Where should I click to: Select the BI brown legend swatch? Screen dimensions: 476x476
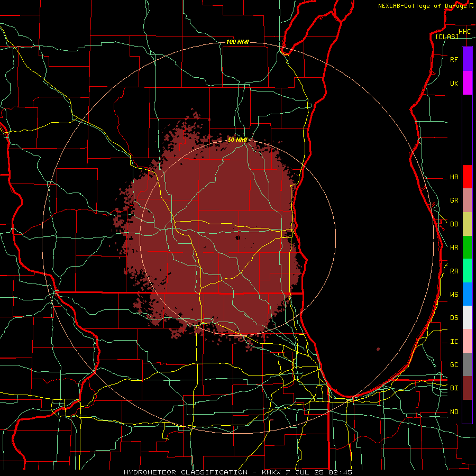(467, 388)
